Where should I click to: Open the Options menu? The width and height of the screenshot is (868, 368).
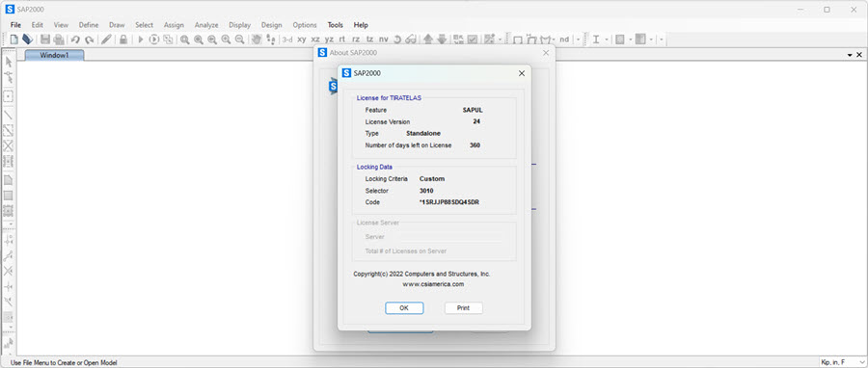click(x=305, y=25)
